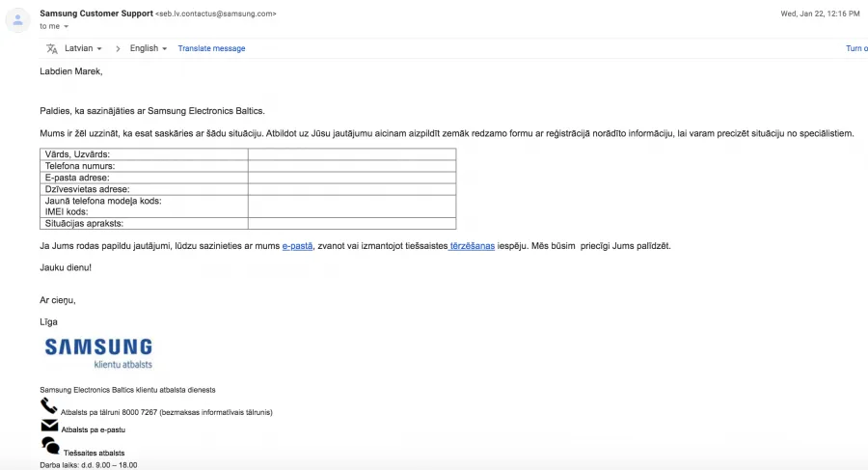Open the e-pastā hyperlink
This screenshot has height=470, width=868.
297,246
